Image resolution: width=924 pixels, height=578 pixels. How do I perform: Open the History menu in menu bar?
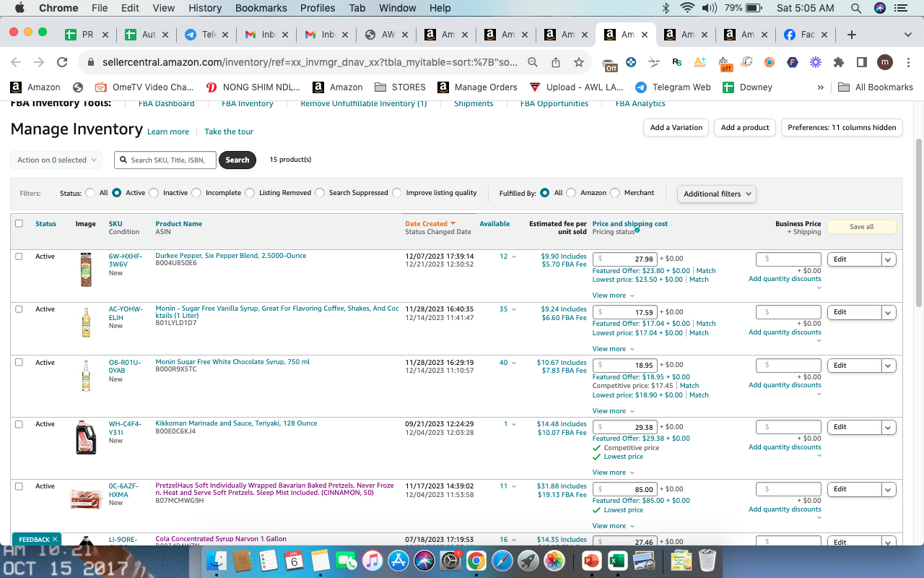pyautogui.click(x=205, y=8)
